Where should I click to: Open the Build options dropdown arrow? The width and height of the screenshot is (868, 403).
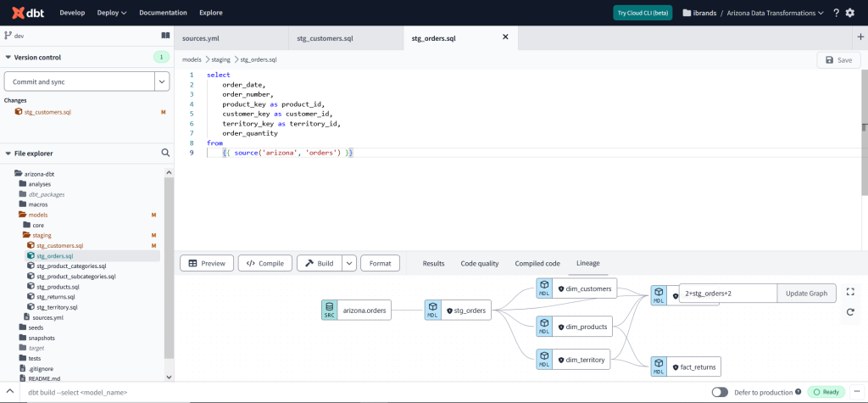tap(349, 263)
